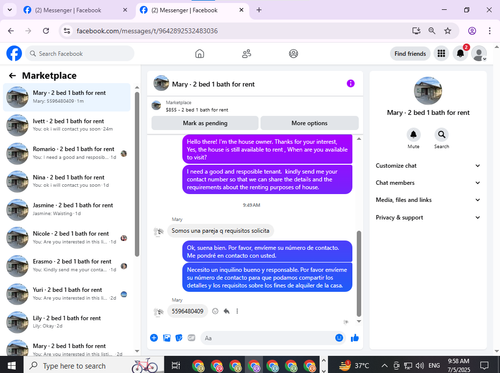Click Mary's listing thumbnail in right panel
Viewport: 500px width, 373px height.
428,91
